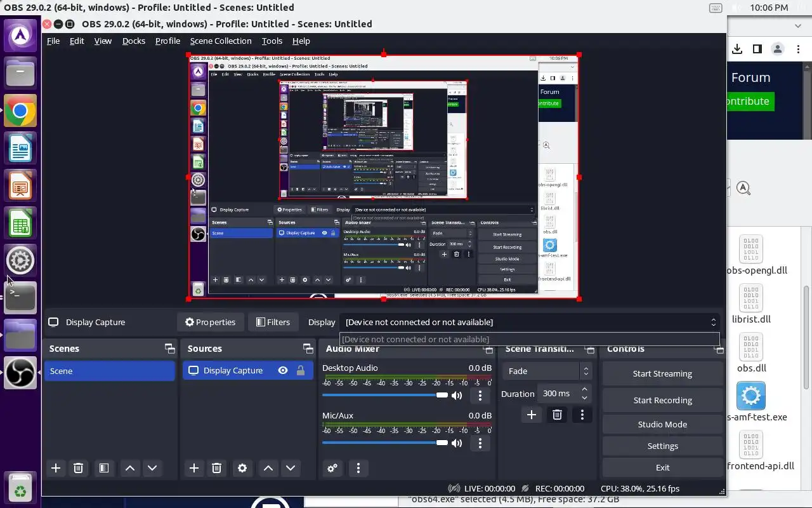Open advanced audio properties gears icon
Viewport: 812px width, 508px height.
click(332, 468)
